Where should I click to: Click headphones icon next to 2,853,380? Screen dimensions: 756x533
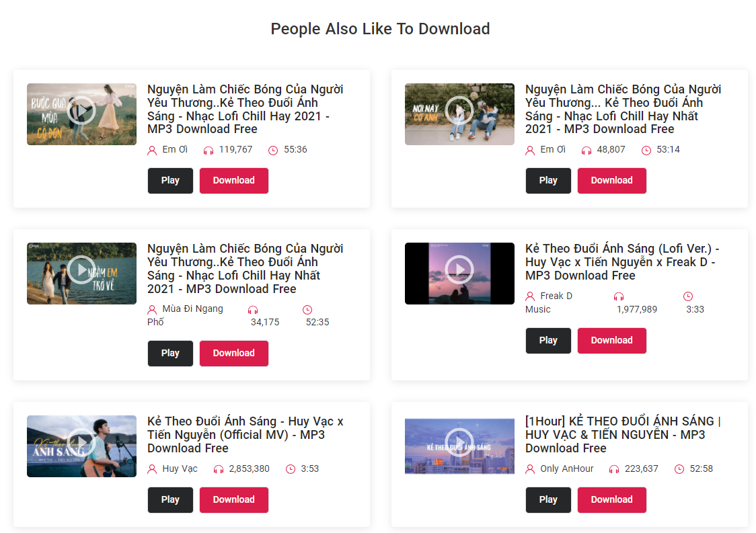[219, 469]
